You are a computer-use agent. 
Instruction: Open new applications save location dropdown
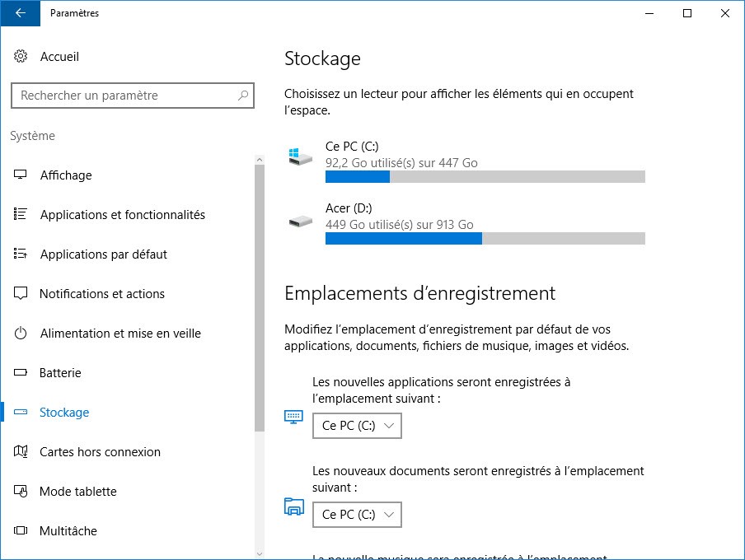(357, 426)
